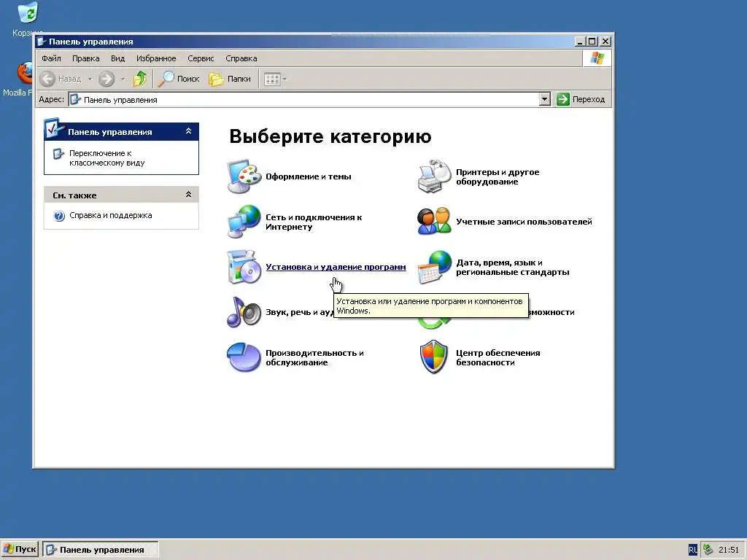Click the Windows flag logo in the menu bar

(x=597, y=58)
